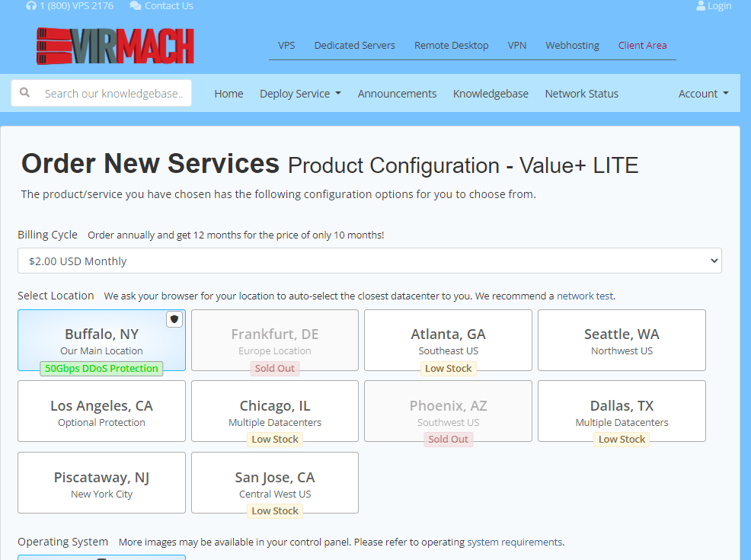
Task: Open the Webhosting section
Action: [x=572, y=45]
